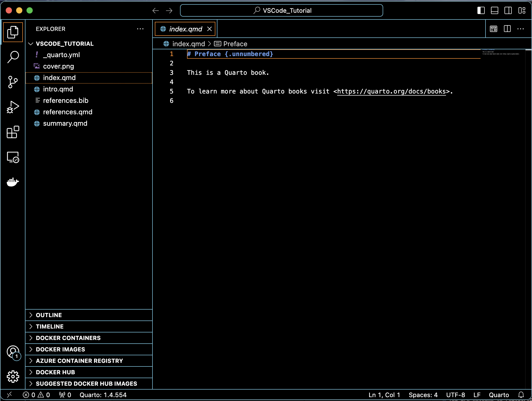The image size is (532, 401).
Task: Expand the DOCKER HUB section
Action: (x=89, y=372)
